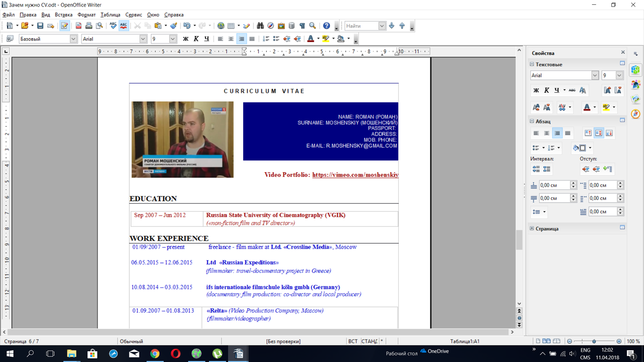Open the Найти search box dropdown arrow
Image resolution: width=644 pixels, height=362 pixels.
tap(382, 26)
